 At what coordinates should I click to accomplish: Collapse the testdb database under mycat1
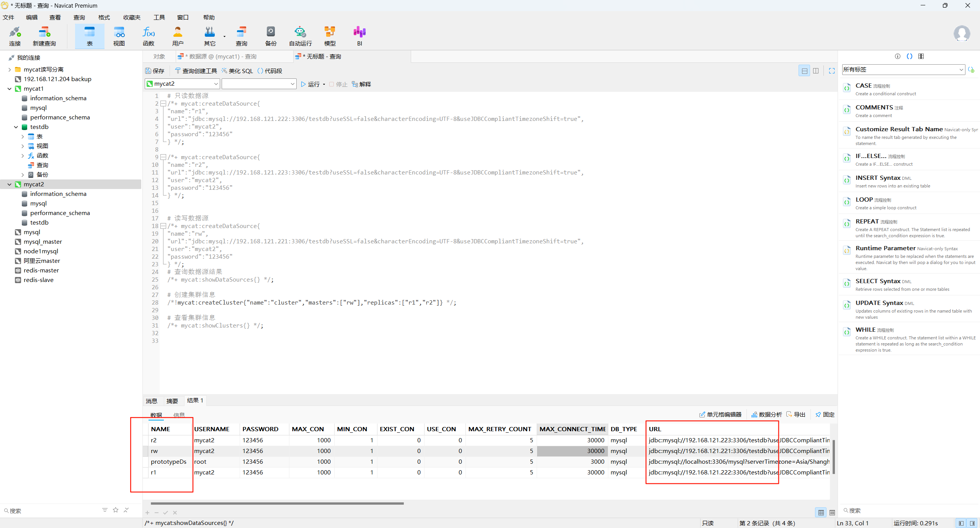[16, 127]
